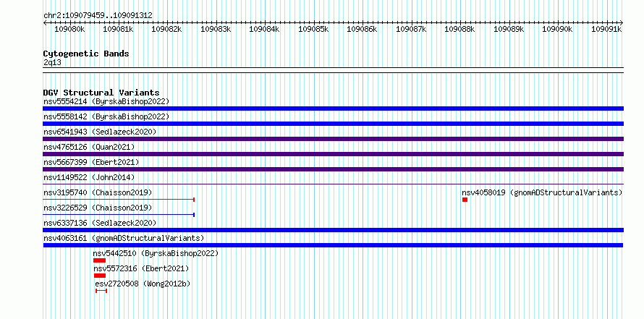Click variant label nsv5558142 (ByrskaBishop2022)
Image resolution: width=644 pixels, height=319 pixels.
click(106, 116)
